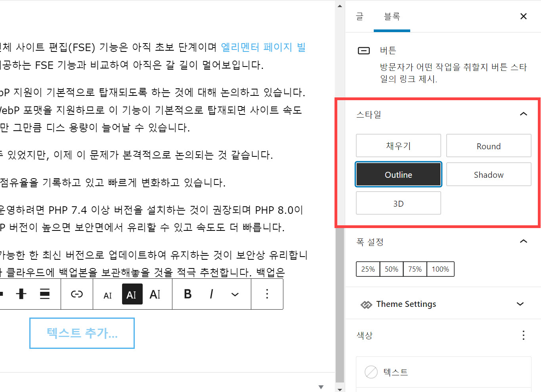541x392 pixels.
Task: Click the 버튼 block icon in the panel
Action: 363,50
